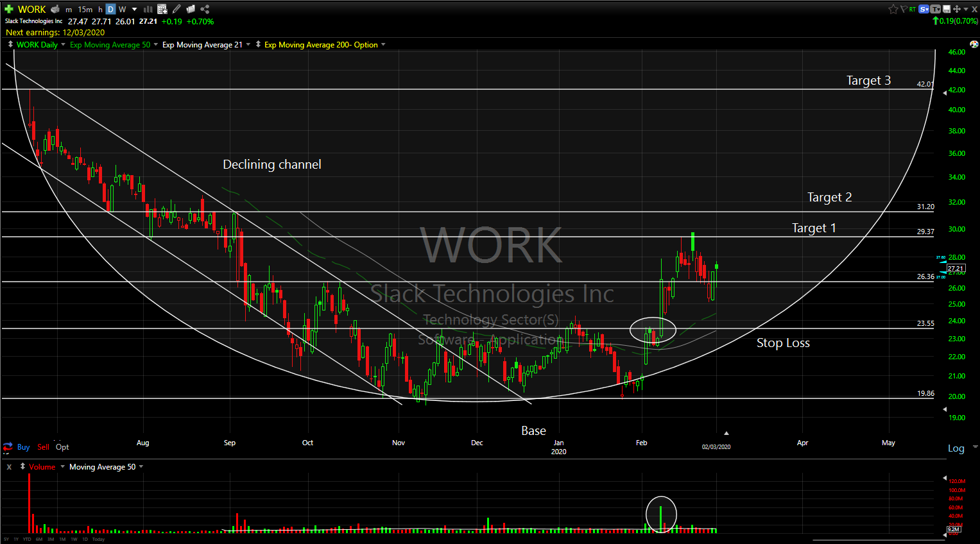This screenshot has width=980, height=544.
Task: Select the m minute timeframe
Action: coord(69,10)
